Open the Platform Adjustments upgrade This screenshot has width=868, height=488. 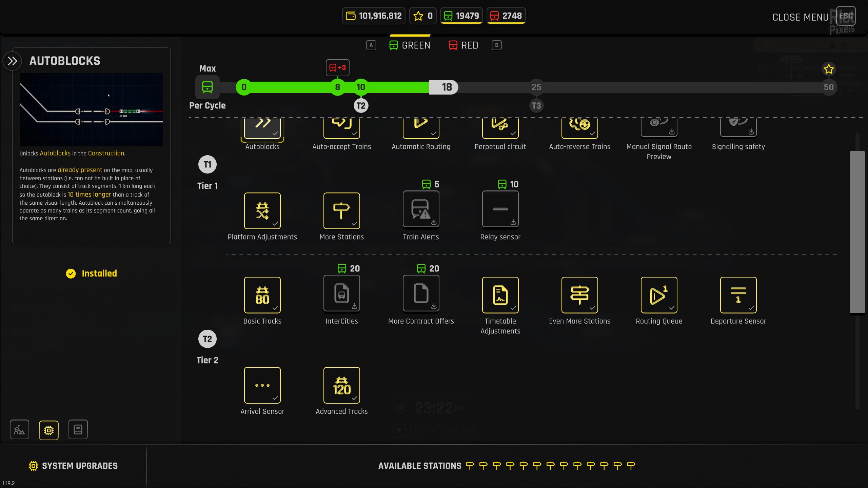[x=262, y=211]
